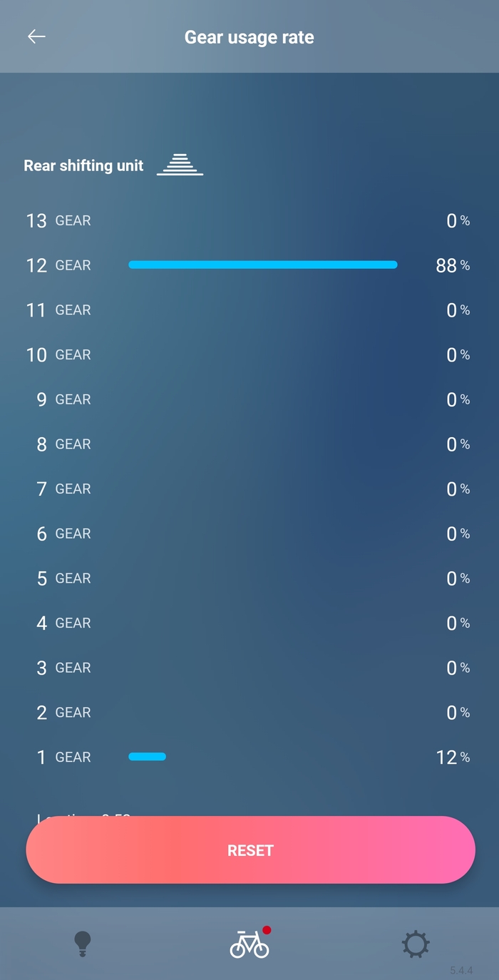Open the lightbulb tab in bottom bar
The width and height of the screenshot is (499, 980).
coord(83,944)
